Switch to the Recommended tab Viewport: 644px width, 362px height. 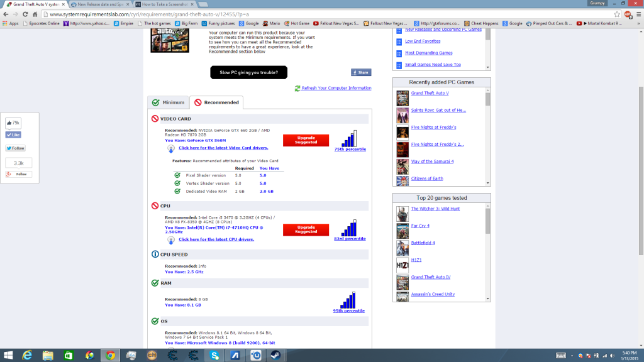(x=216, y=101)
